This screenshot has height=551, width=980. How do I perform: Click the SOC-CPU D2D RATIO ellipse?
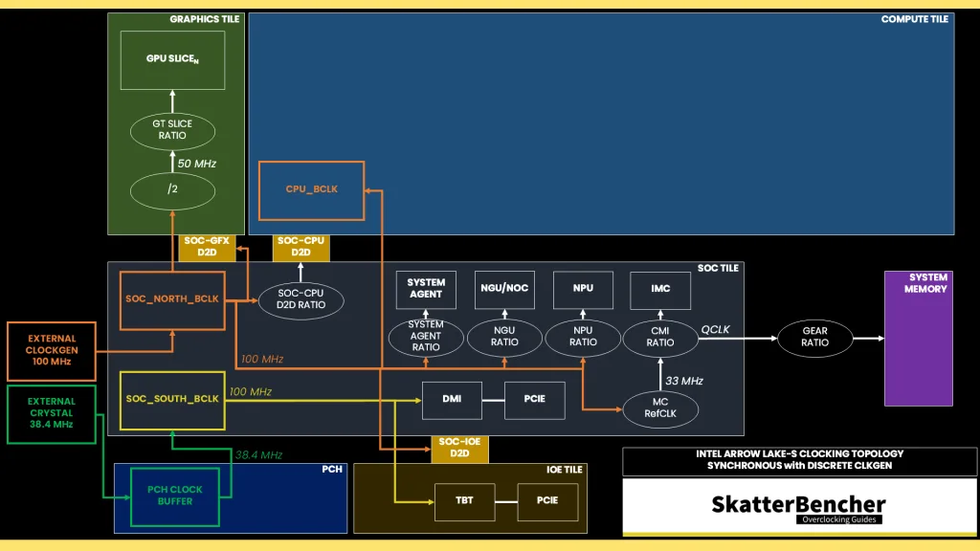coord(301,299)
